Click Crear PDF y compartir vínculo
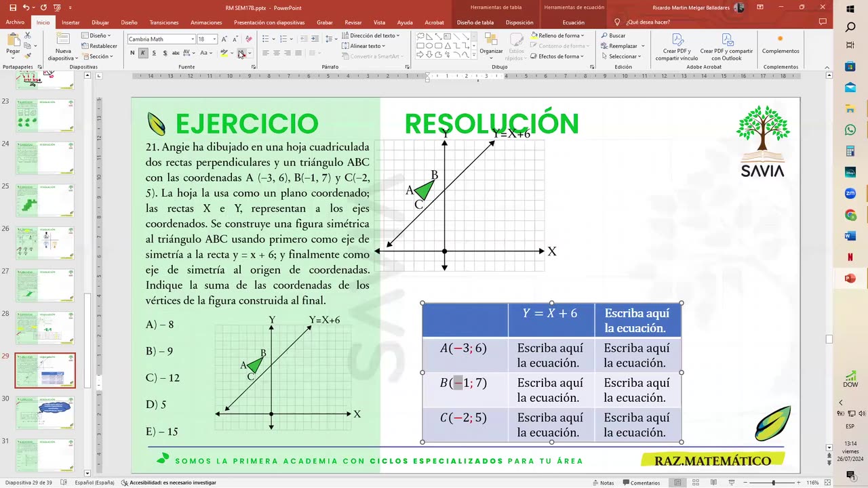The width and height of the screenshot is (868, 488). tap(677, 47)
